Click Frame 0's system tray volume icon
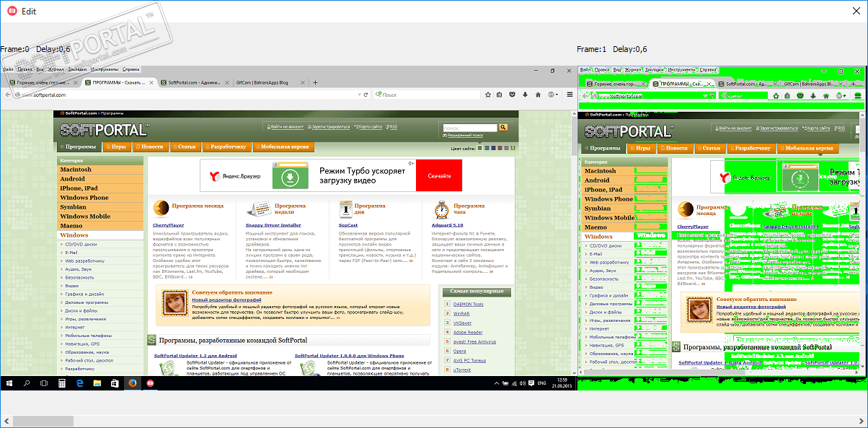The image size is (868, 428). coord(523,383)
